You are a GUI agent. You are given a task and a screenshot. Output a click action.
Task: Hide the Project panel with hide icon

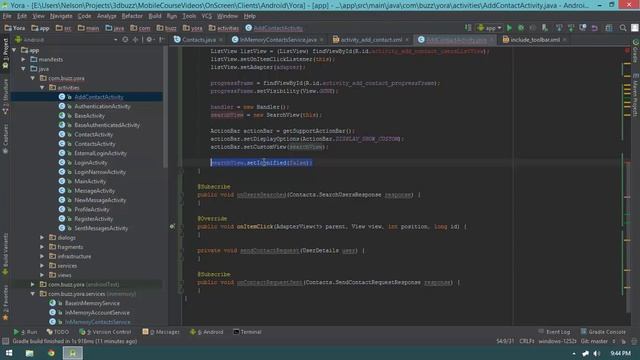[x=161, y=40]
